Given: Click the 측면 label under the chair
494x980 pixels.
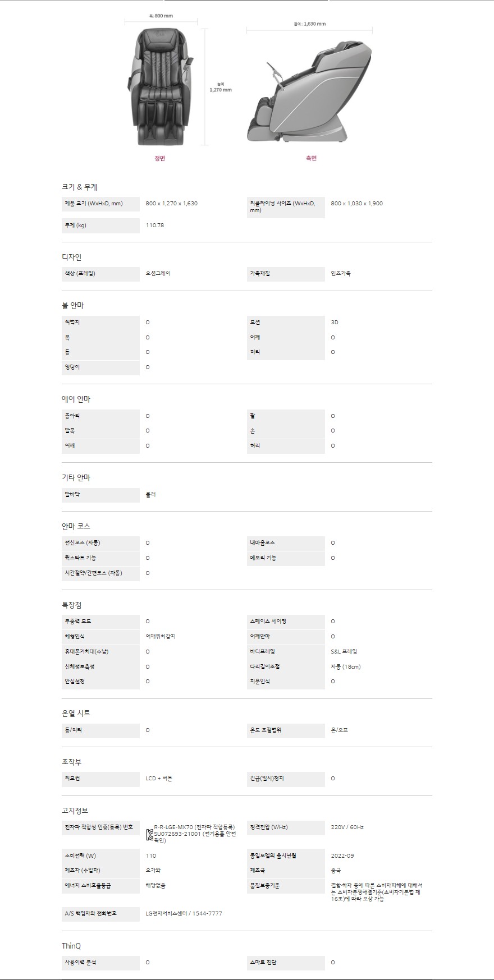Looking at the screenshot, I should [311, 158].
